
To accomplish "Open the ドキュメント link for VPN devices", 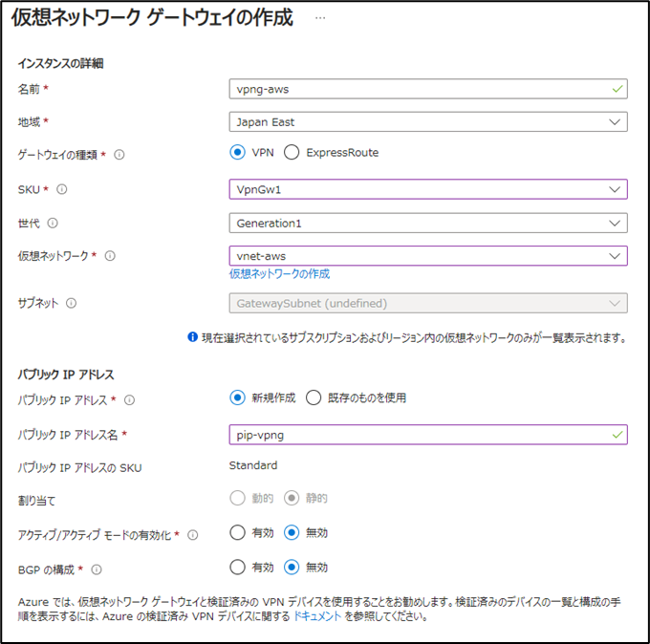I will [x=317, y=616].
